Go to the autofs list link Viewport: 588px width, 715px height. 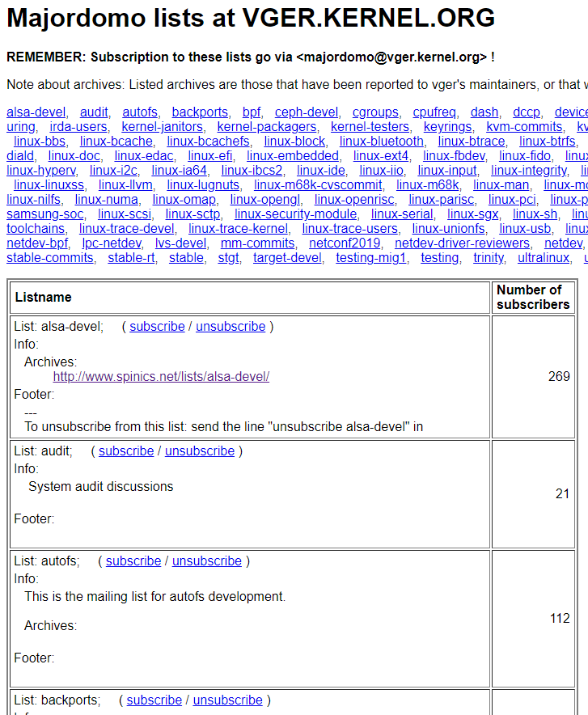pos(139,112)
